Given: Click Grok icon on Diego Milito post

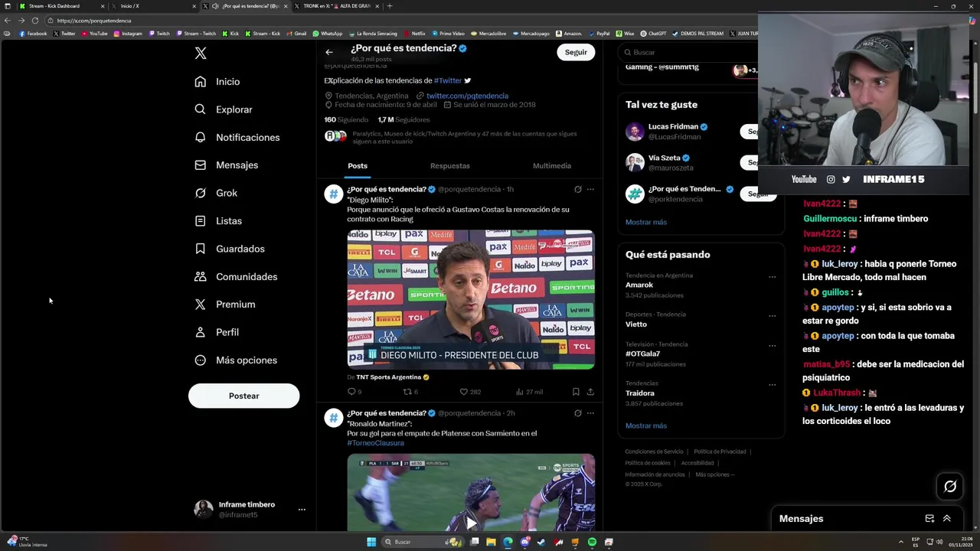Looking at the screenshot, I should 578,189.
